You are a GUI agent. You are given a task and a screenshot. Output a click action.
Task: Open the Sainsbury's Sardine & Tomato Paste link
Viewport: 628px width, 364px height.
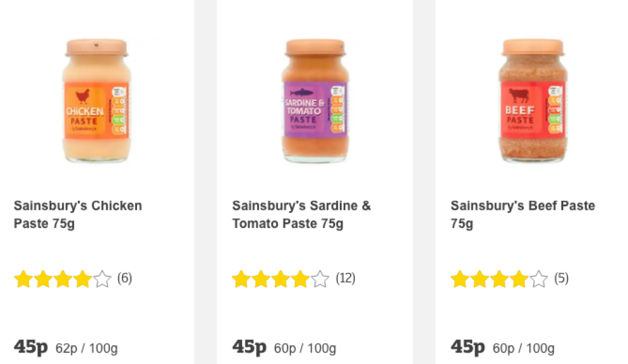pyautogui.click(x=302, y=214)
